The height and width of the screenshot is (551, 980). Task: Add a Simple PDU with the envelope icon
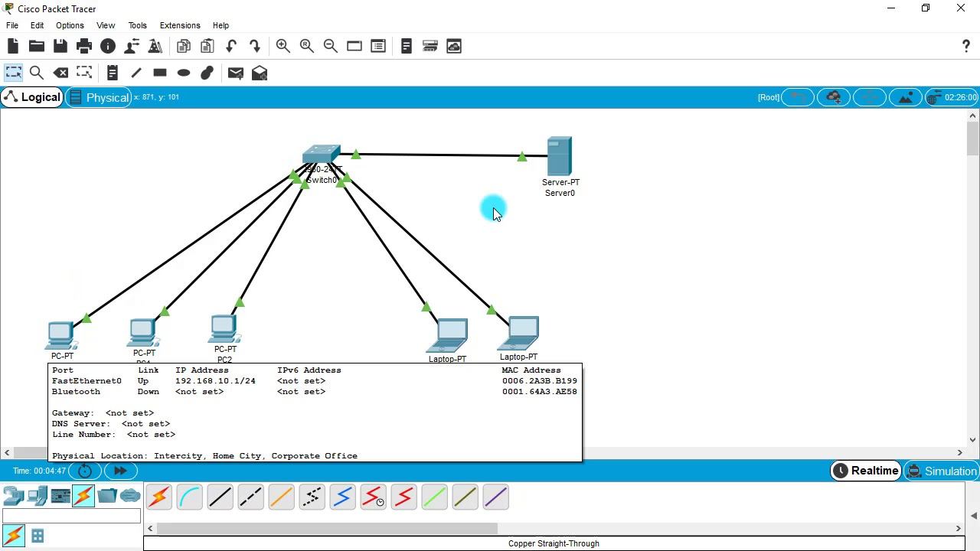point(235,73)
